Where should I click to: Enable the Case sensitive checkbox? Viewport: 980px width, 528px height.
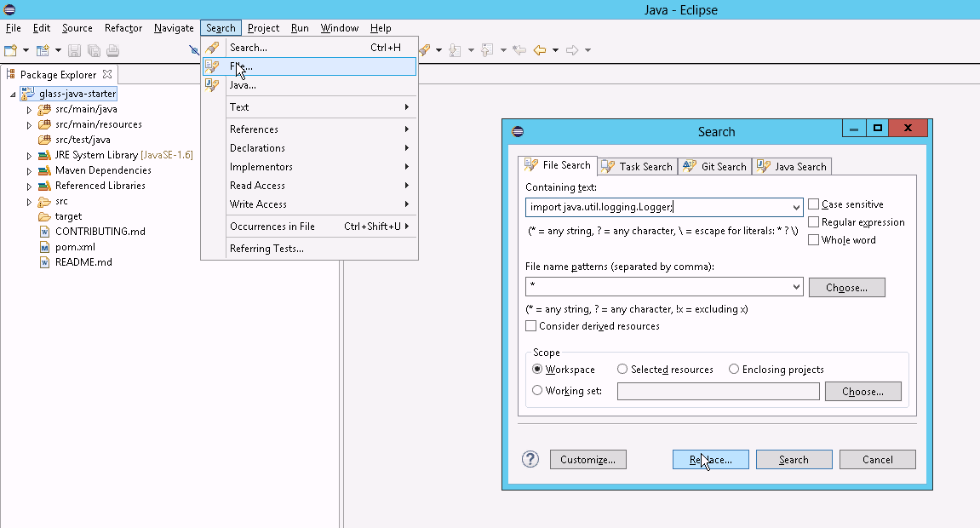coord(814,204)
